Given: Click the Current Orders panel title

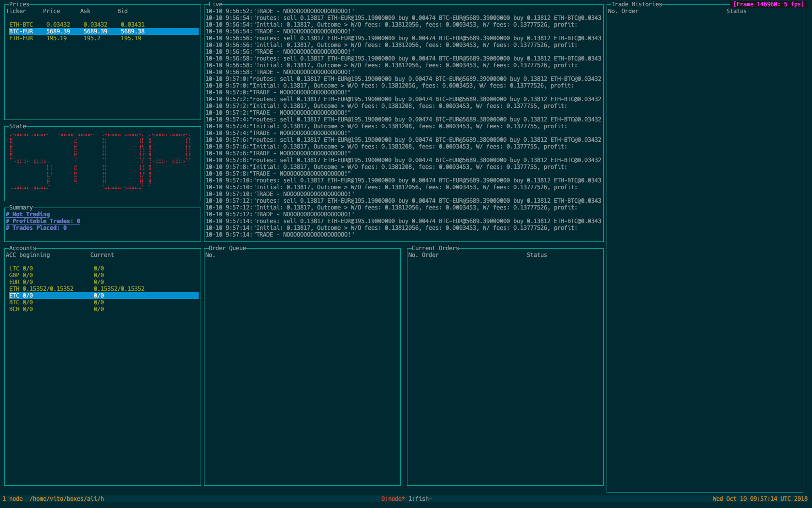Looking at the screenshot, I should pyautogui.click(x=435, y=248).
